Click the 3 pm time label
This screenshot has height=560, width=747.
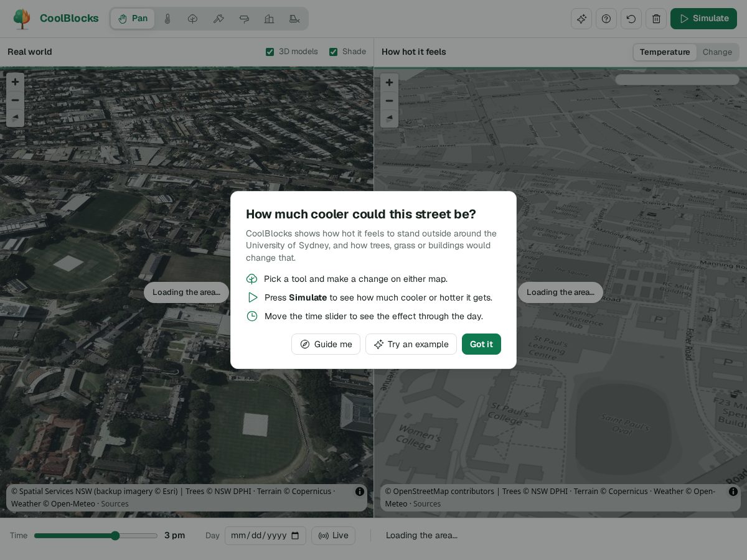pyautogui.click(x=175, y=536)
